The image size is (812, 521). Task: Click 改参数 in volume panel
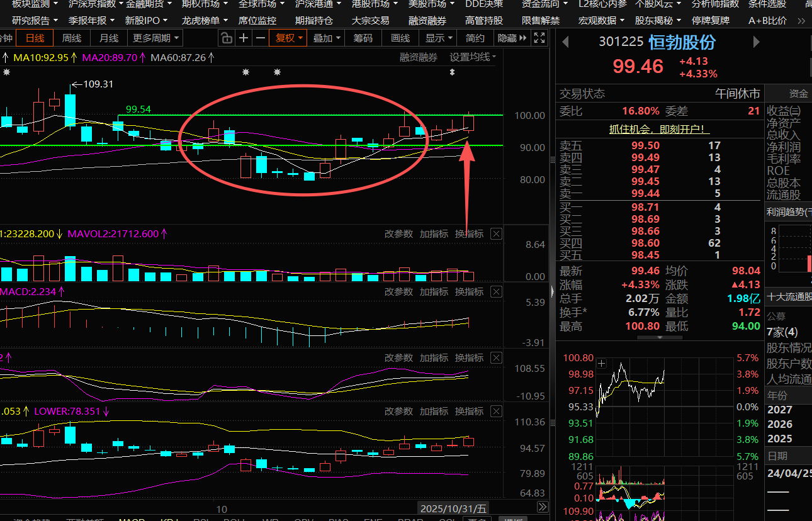(399, 234)
